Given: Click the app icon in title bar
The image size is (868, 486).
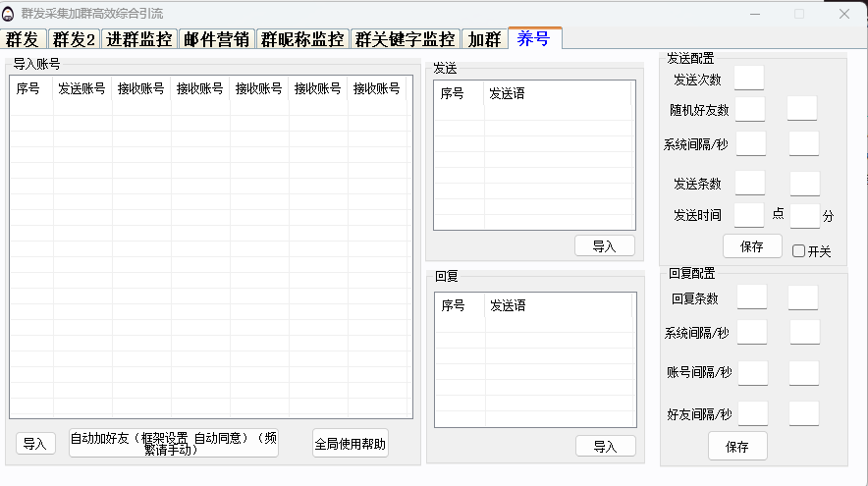Looking at the screenshot, I should tap(10, 14).
